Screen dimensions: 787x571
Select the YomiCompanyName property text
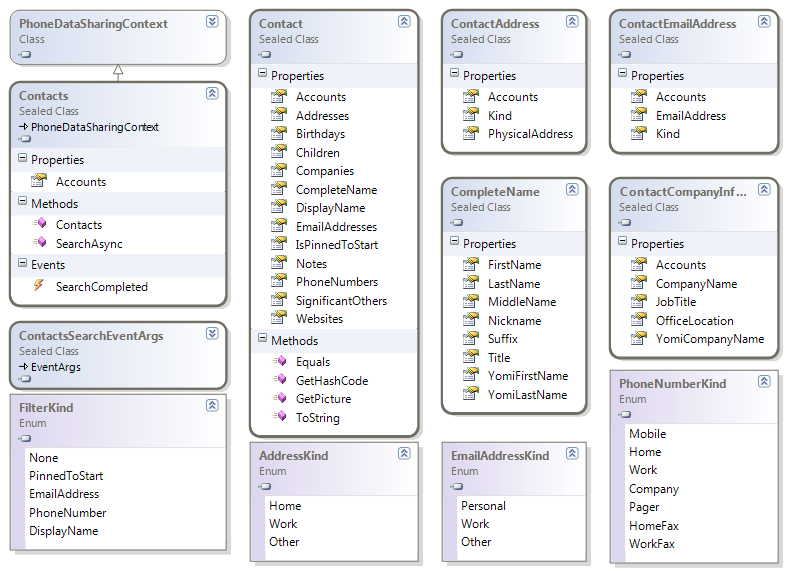click(710, 339)
